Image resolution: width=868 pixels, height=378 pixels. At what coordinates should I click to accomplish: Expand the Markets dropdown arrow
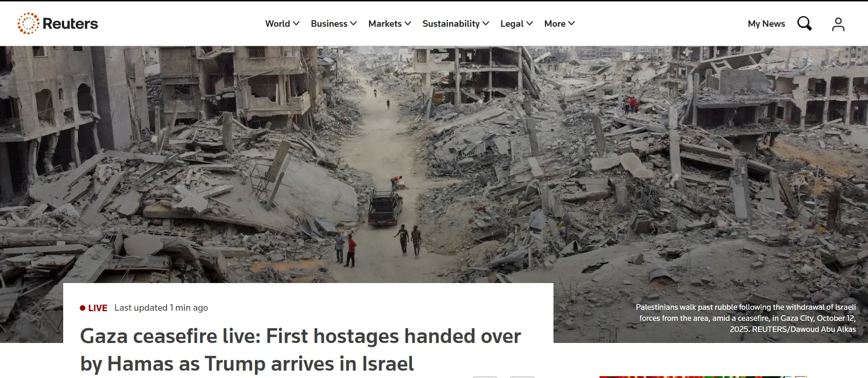[x=408, y=24]
